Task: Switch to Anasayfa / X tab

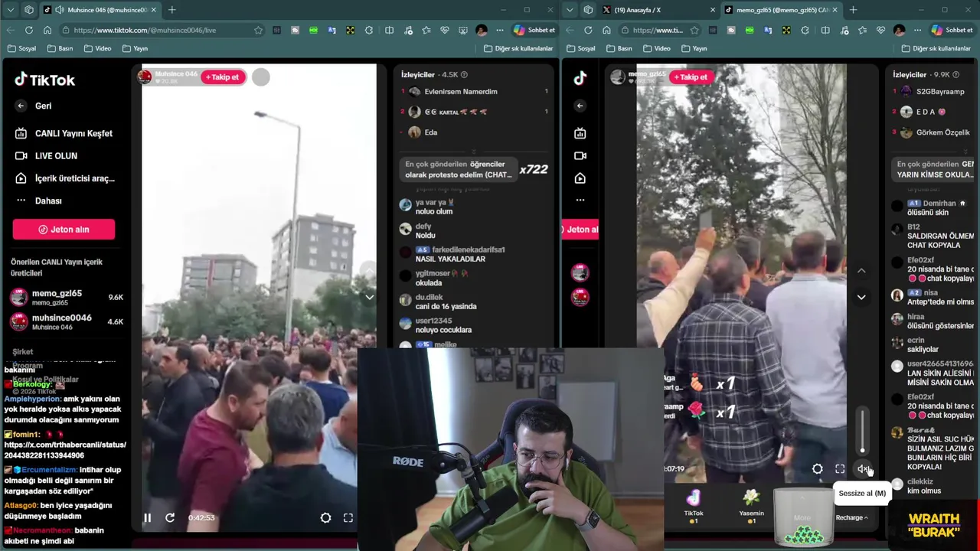Action: coord(658,10)
